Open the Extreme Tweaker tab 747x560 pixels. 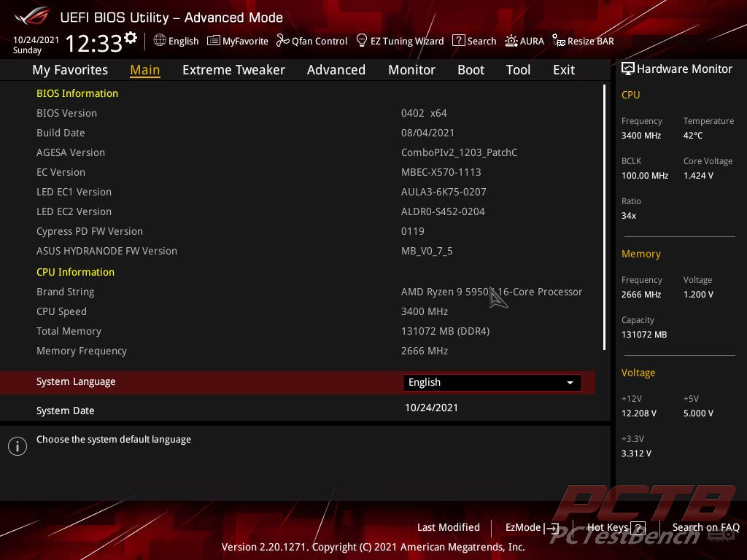point(233,70)
